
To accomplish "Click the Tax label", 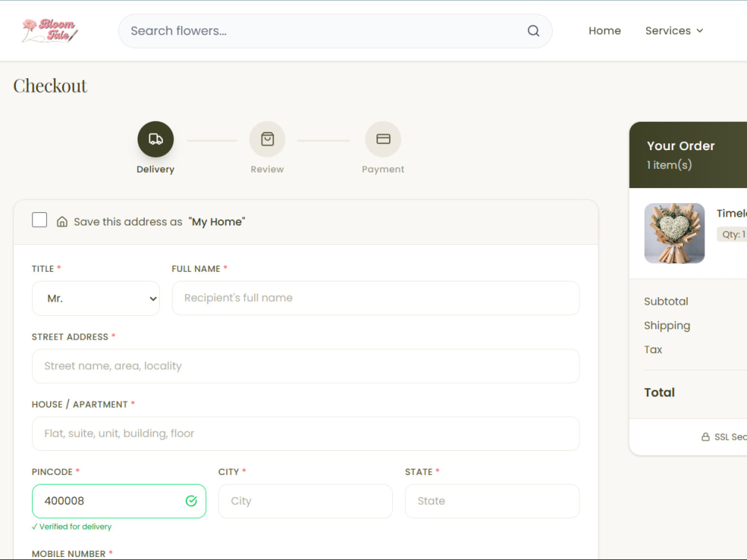I will coord(653,349).
